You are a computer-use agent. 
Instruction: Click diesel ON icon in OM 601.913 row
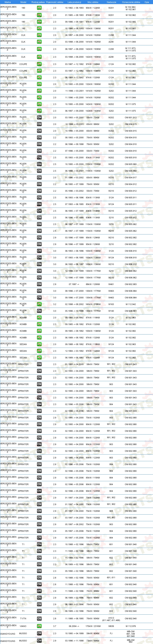pyautogui.click(x=39, y=118)
